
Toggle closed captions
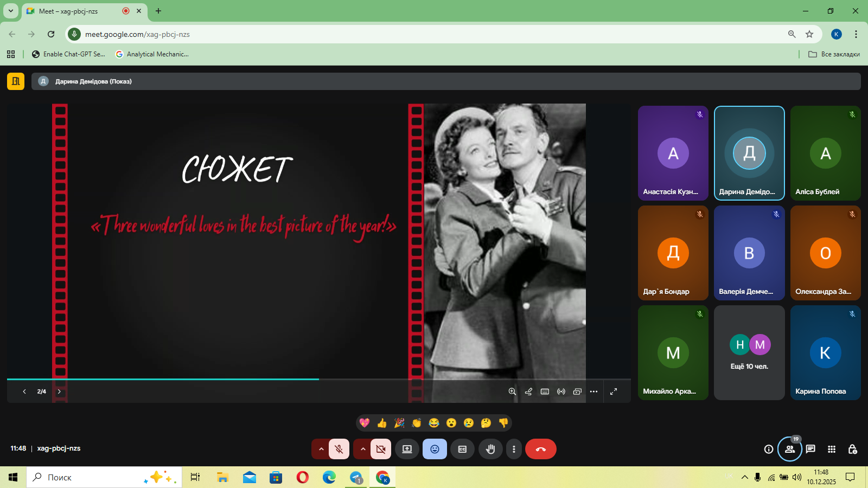[x=462, y=449]
